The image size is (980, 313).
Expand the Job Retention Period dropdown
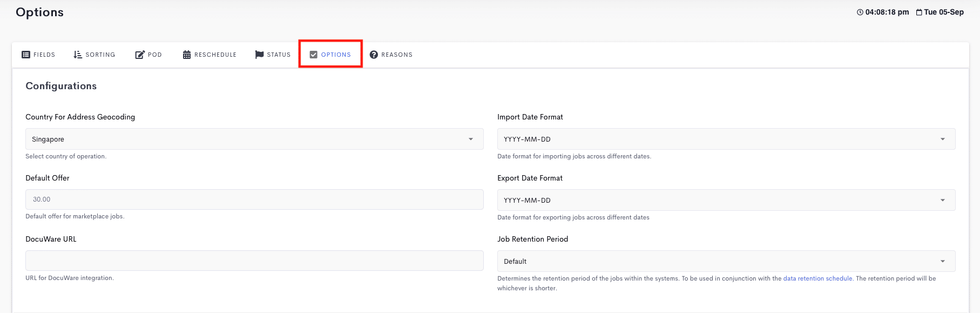726,261
